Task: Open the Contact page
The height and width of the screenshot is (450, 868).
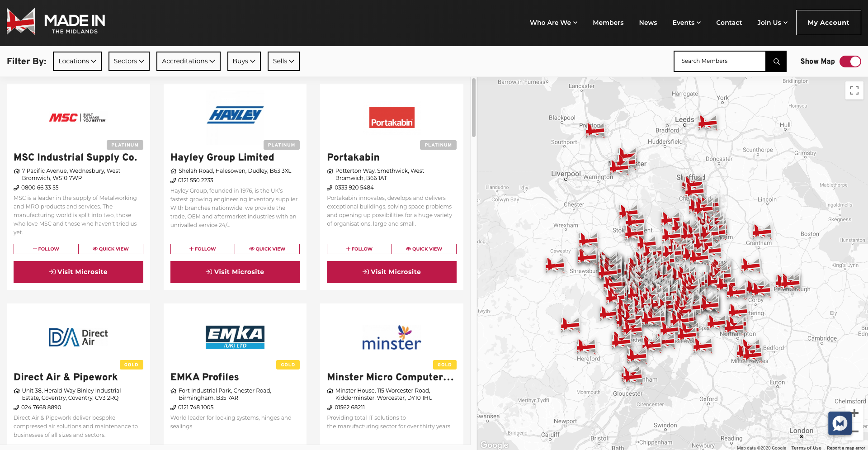Action: [729, 23]
